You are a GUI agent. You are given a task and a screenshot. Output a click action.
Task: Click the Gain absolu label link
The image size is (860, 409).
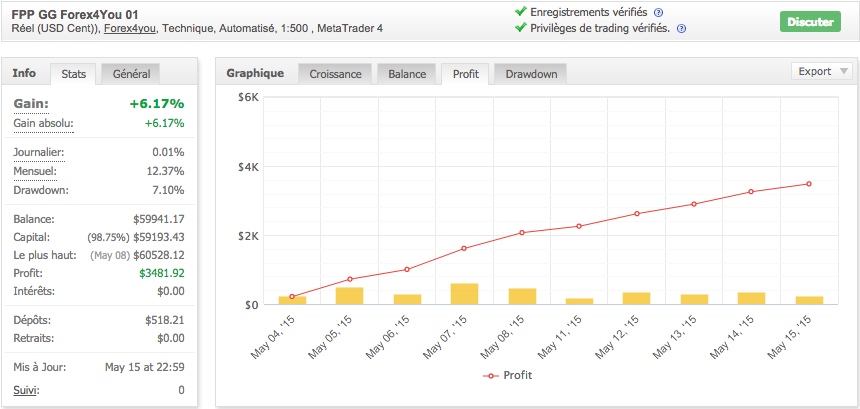[43, 123]
